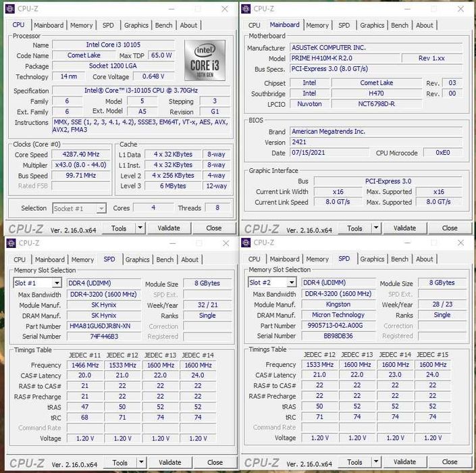Image resolution: width=476 pixels, height=473 pixels.
Task: Open the Bench tab in the CPU window
Action: point(163,25)
